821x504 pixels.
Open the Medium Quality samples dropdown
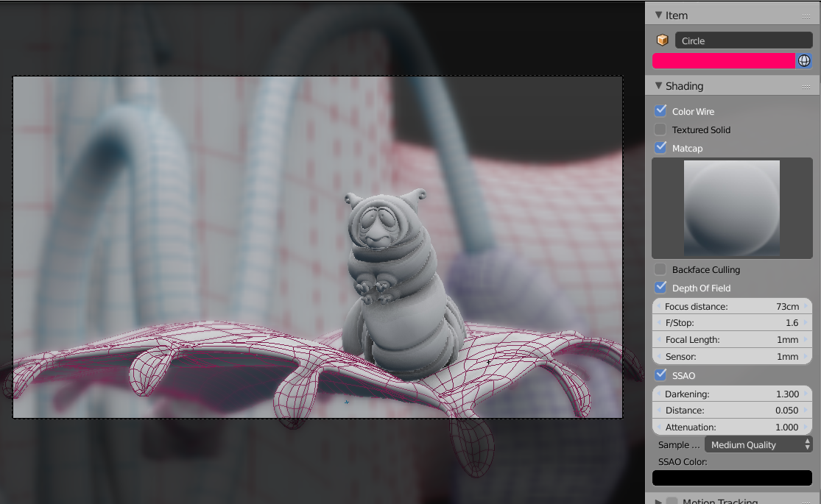pos(758,444)
